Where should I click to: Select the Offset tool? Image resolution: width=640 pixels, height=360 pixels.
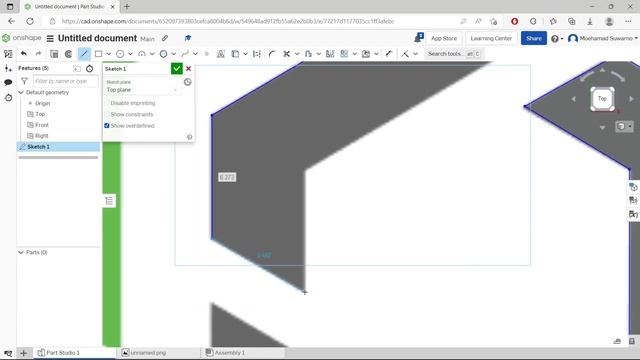click(x=308, y=54)
